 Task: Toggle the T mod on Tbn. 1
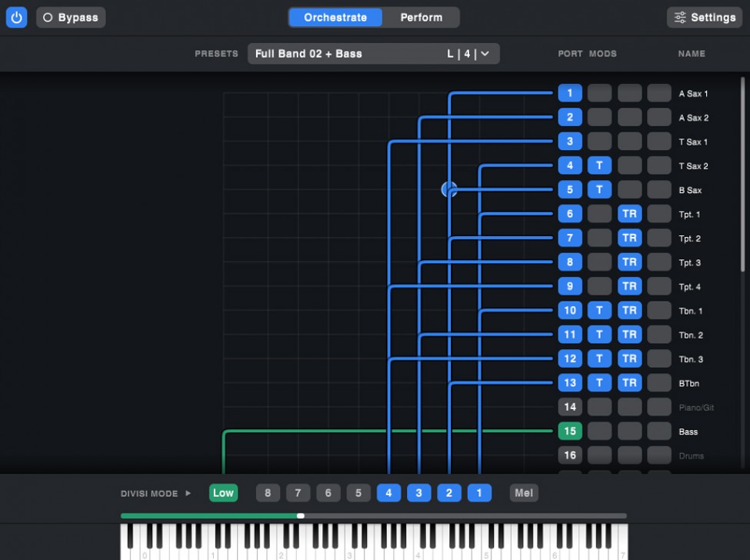tap(599, 310)
